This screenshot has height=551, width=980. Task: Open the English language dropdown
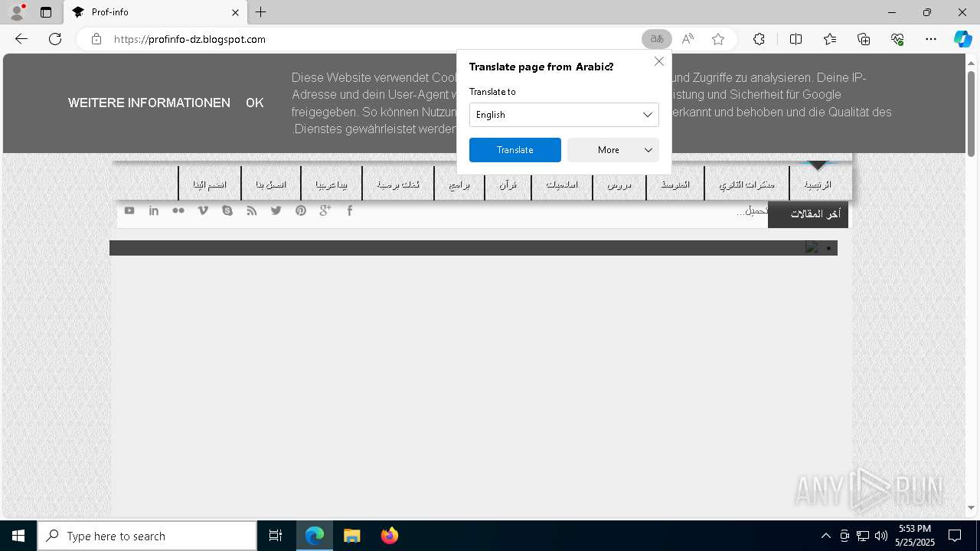(x=563, y=115)
